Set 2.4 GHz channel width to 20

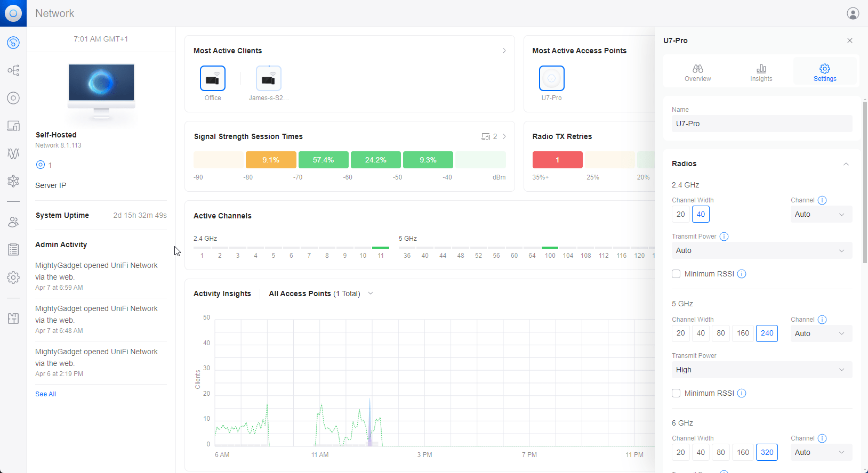(x=681, y=214)
